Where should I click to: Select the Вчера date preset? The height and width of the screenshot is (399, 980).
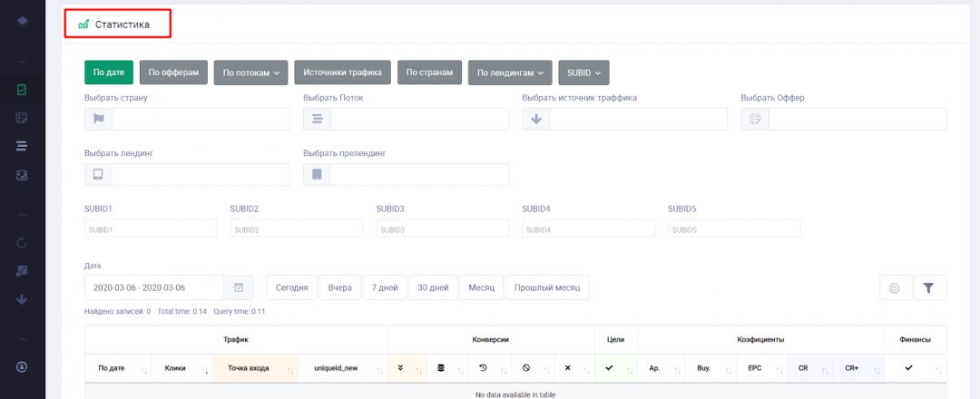340,287
